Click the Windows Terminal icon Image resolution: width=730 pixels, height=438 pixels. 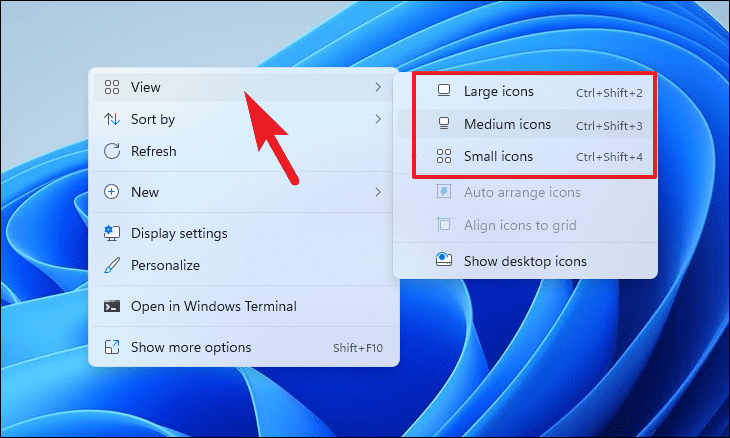coord(112,306)
